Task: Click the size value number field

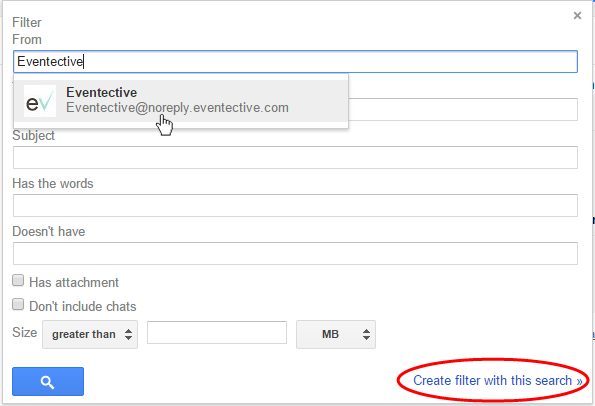Action: [217, 333]
